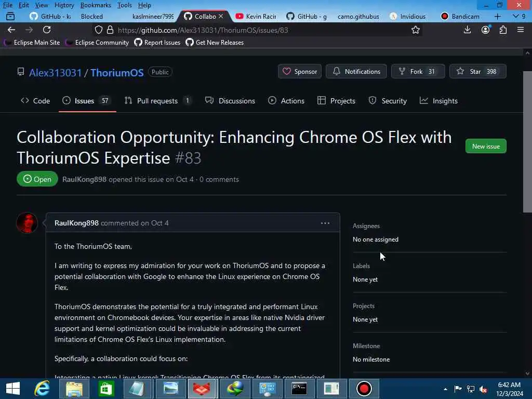
Task: Open the Projects tab
Action: [336, 101]
